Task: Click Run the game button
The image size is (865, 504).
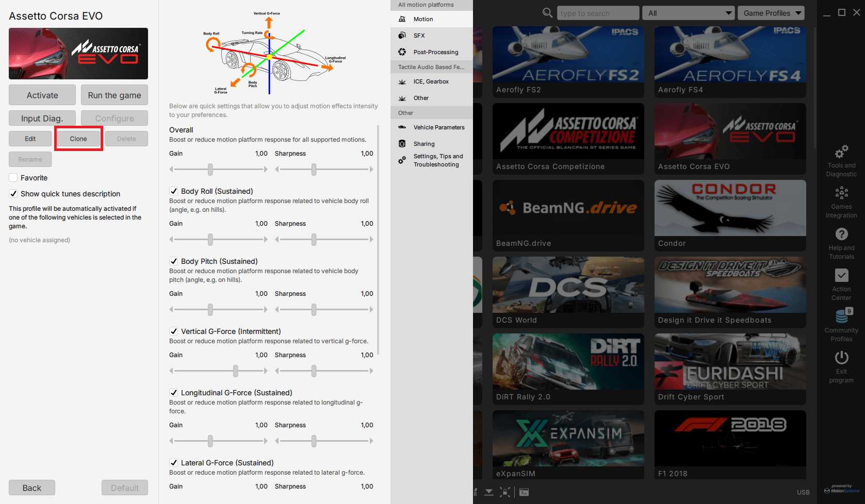Action: [115, 95]
